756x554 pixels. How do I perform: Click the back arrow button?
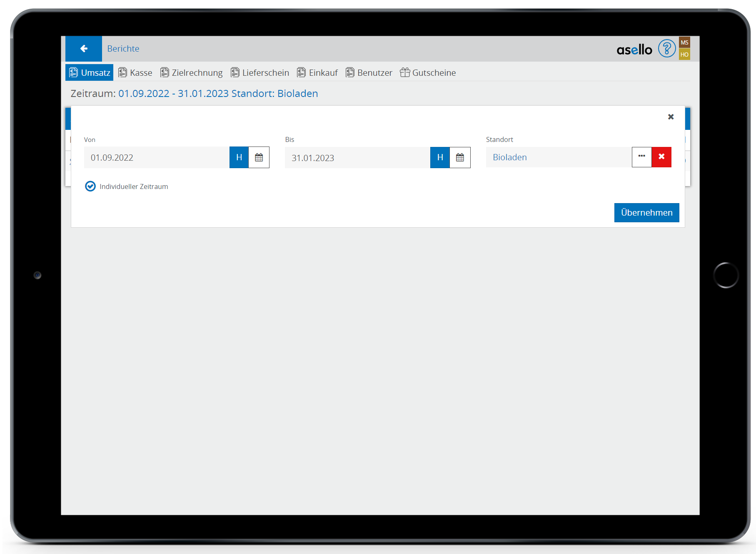click(84, 49)
